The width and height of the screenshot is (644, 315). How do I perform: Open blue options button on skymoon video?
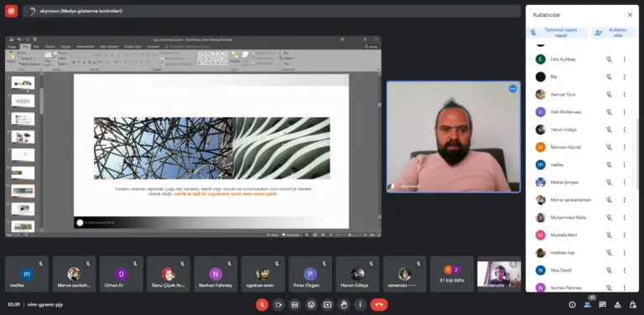(512, 89)
